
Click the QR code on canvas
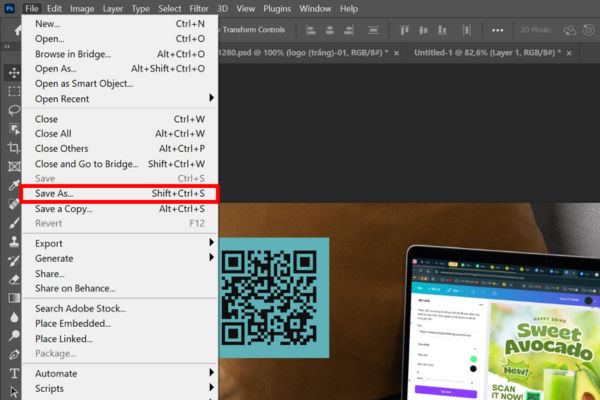tap(269, 297)
